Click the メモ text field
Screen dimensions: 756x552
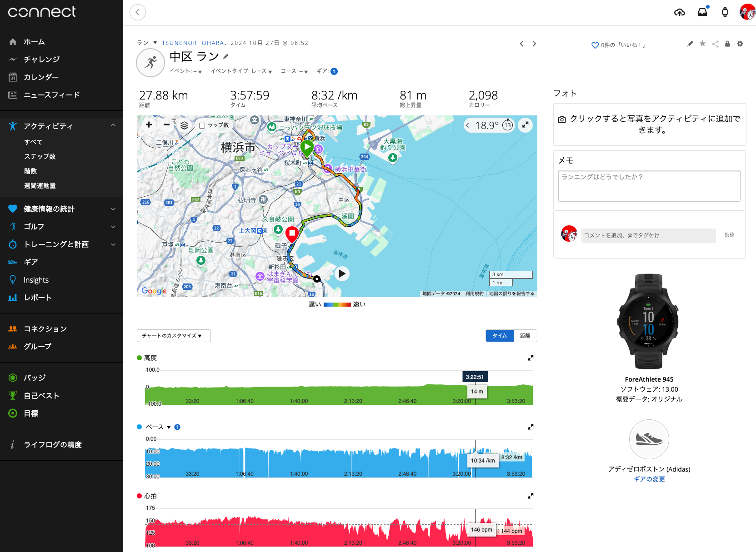tap(649, 186)
